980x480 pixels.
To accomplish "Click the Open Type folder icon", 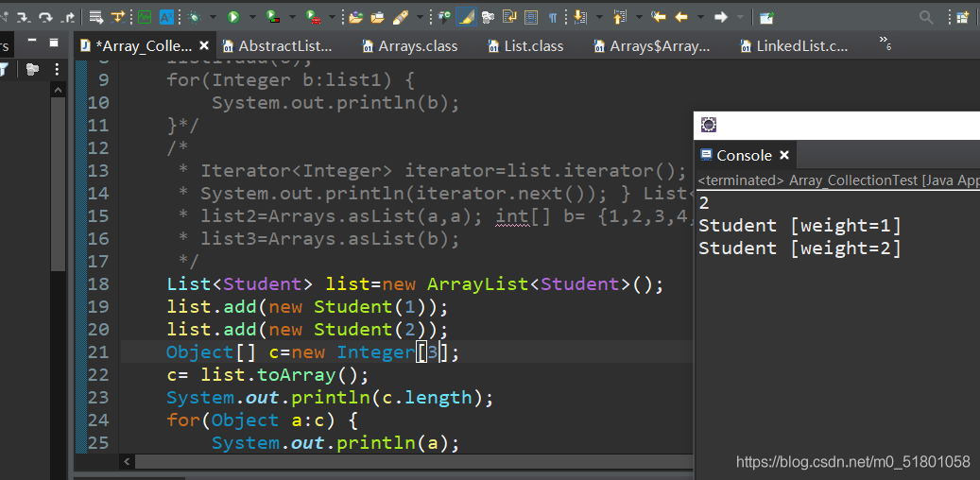I will point(356,17).
